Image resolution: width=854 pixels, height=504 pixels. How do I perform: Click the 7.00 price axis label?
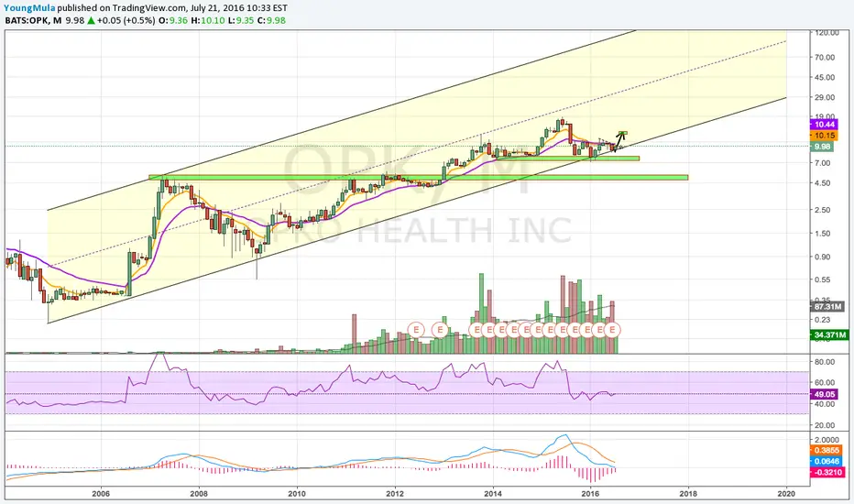pos(823,163)
